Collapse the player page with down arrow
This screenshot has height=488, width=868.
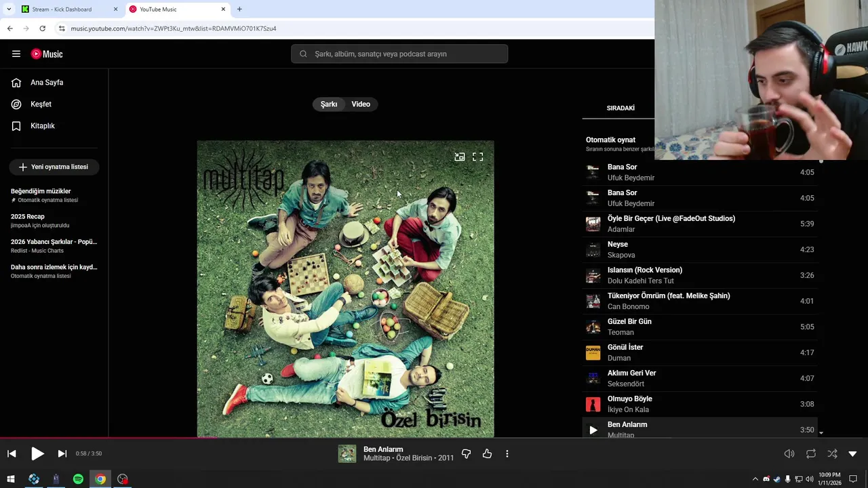(x=853, y=453)
